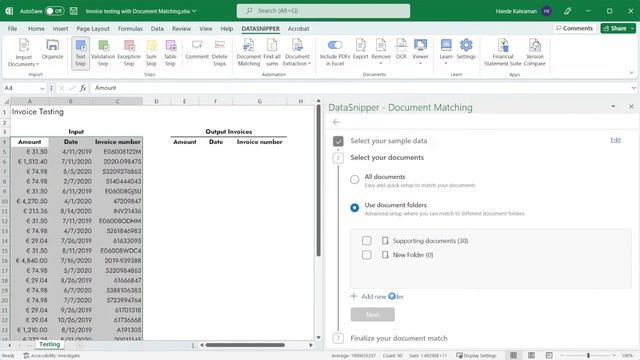Click the Find all sums icon
Image resolution: width=640 pixels, height=360 pixels.
(272, 53)
